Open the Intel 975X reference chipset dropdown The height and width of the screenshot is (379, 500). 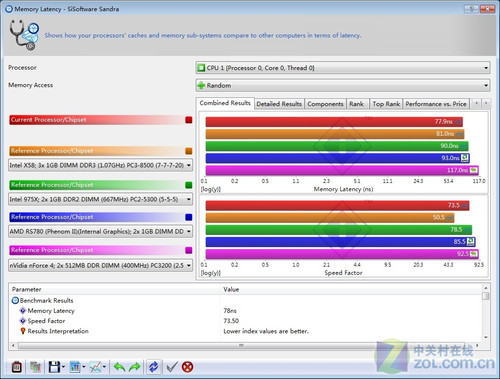click(101, 199)
